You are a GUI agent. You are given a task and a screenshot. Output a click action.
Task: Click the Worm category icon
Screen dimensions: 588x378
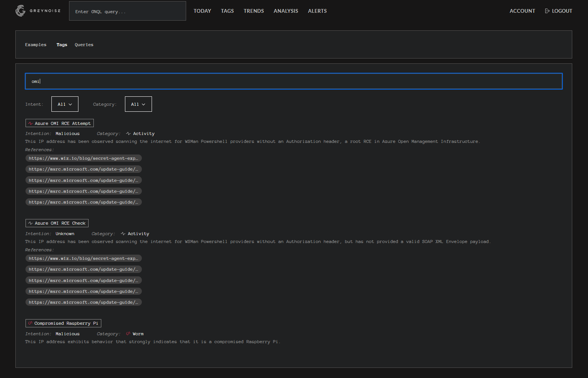pos(128,334)
